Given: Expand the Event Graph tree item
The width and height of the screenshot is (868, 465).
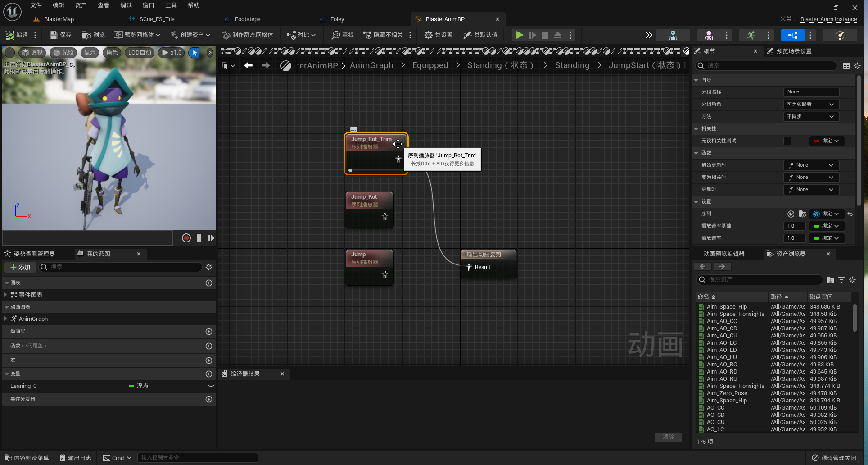Looking at the screenshot, I should (5, 295).
